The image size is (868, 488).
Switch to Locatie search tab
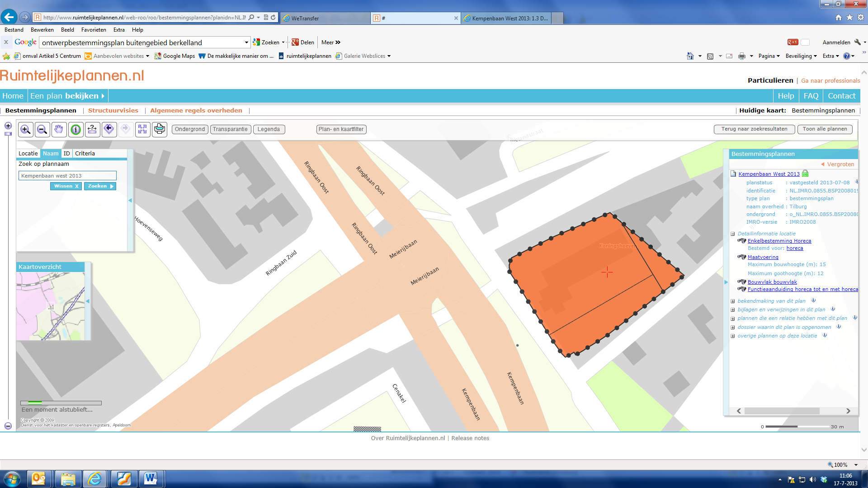point(28,154)
